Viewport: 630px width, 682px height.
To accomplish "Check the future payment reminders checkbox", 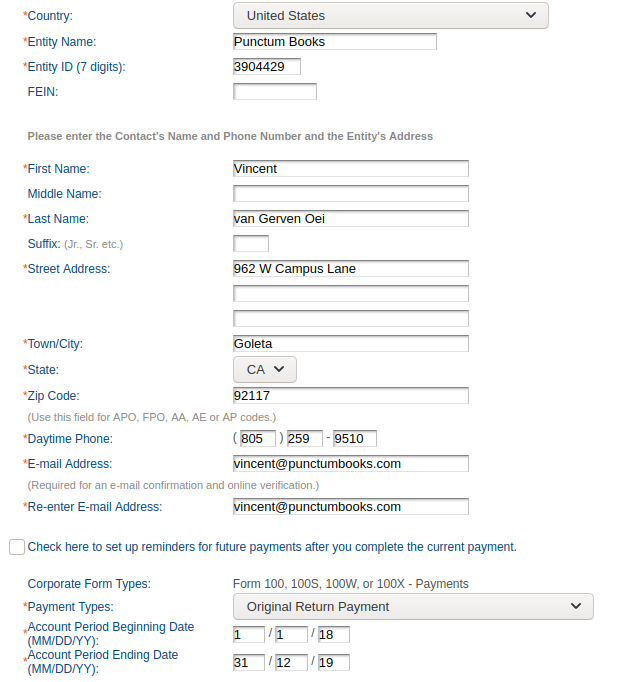I will [17, 547].
